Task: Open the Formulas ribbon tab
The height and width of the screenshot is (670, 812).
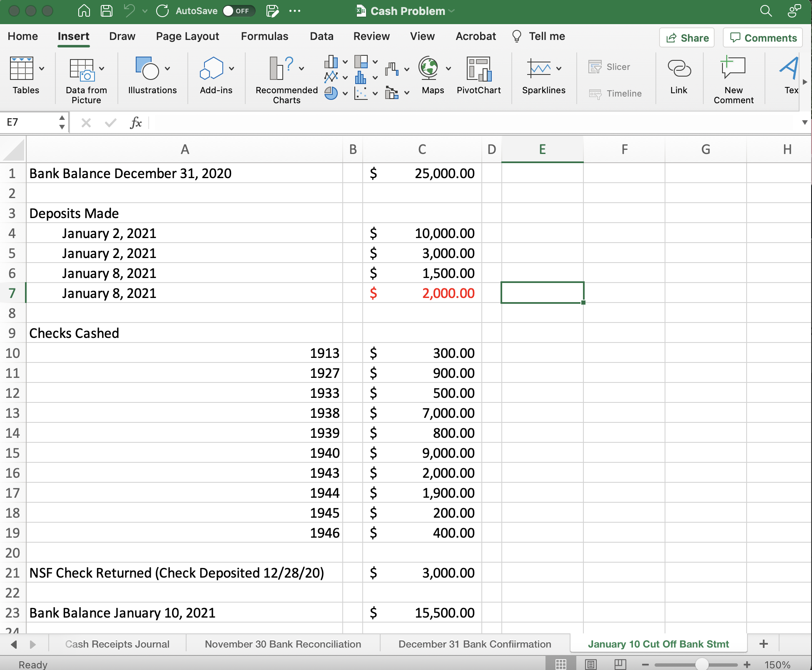Action: (x=264, y=37)
